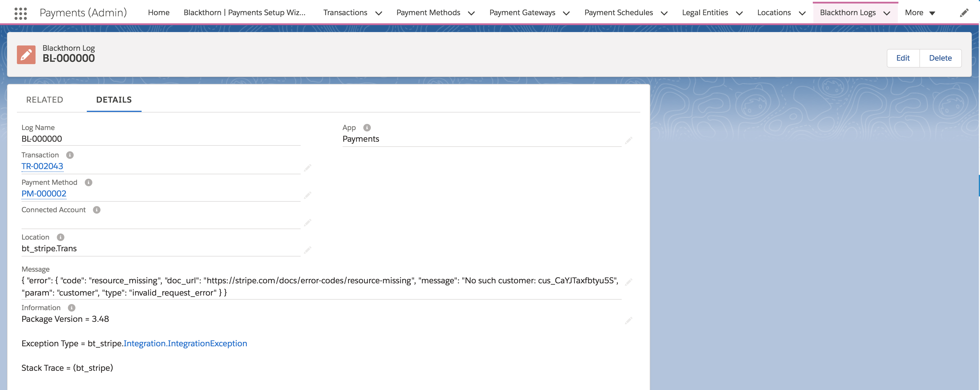This screenshot has width=980, height=390.
Task: Open the Payment Gateways dropdown chevron
Action: click(x=566, y=13)
